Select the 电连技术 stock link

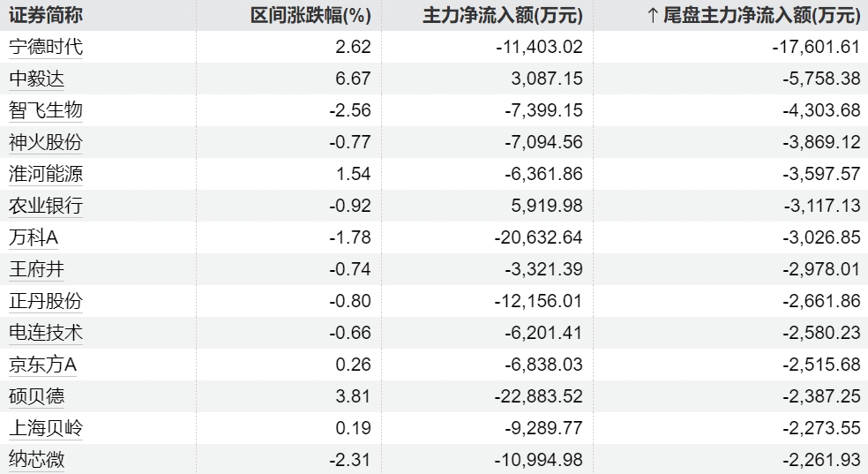[x=46, y=333]
